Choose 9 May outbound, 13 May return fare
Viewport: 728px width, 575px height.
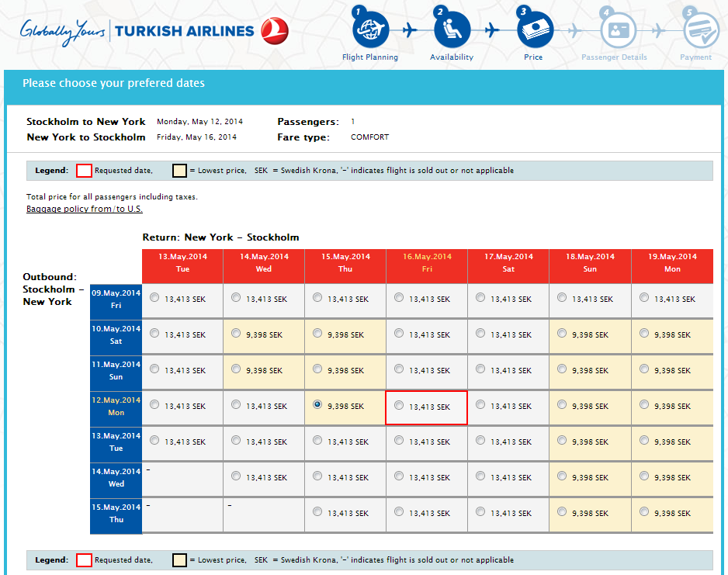154,298
